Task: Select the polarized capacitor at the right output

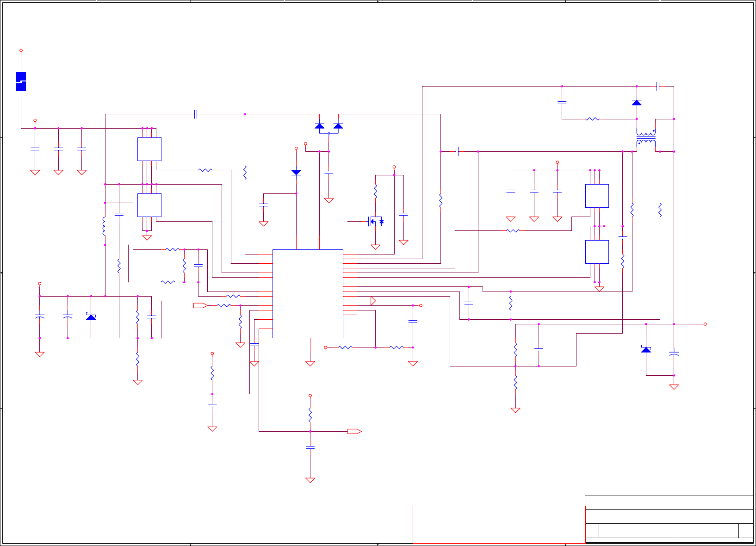Action: pos(674,354)
